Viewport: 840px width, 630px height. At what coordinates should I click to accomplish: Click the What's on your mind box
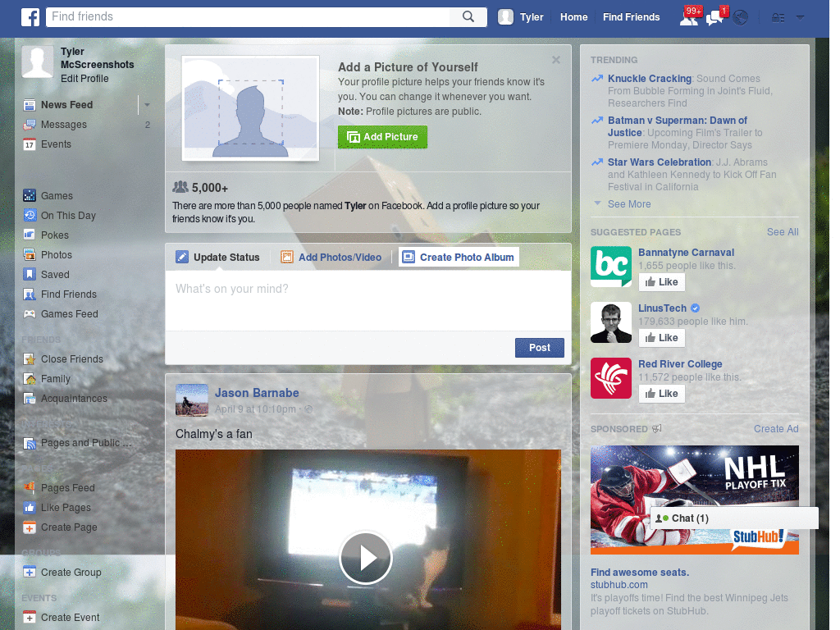coord(368,300)
